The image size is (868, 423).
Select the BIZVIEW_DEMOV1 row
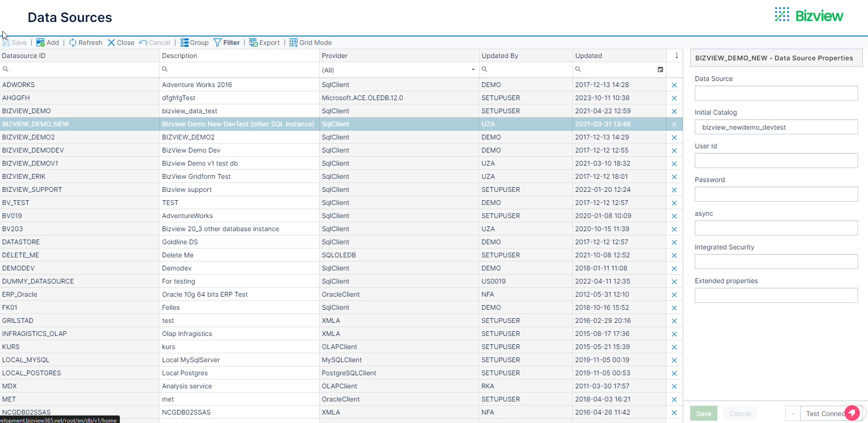(341, 163)
